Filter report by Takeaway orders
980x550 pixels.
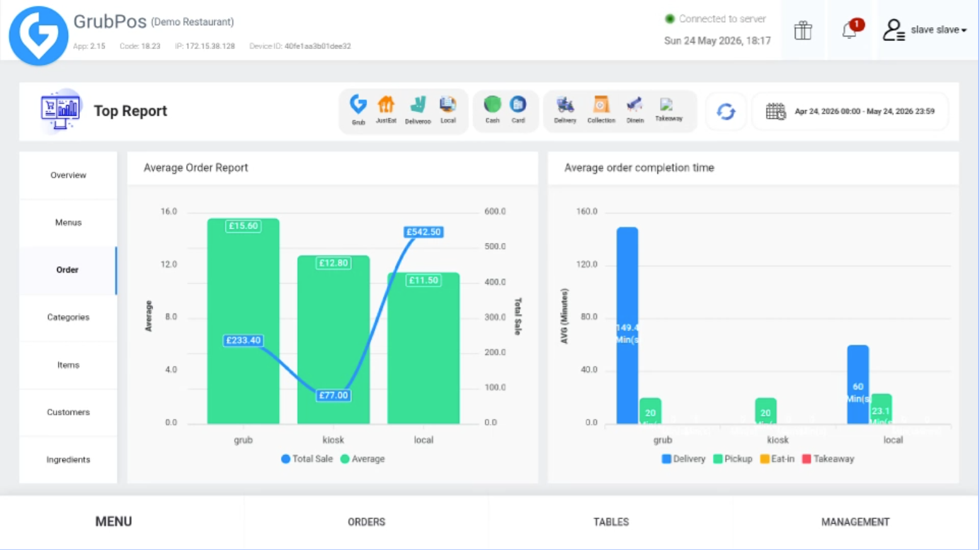pos(668,109)
